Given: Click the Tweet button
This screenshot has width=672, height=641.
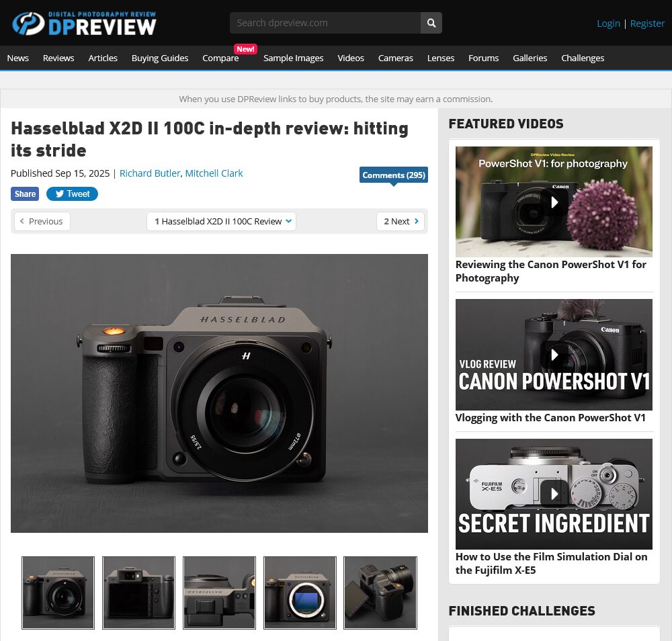Looking at the screenshot, I should [72, 194].
